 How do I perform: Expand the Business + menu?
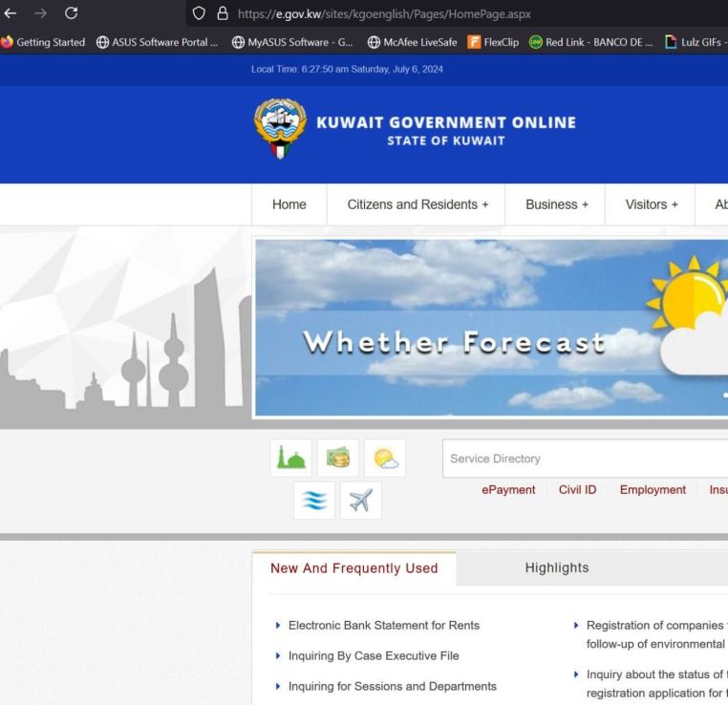[x=557, y=204]
